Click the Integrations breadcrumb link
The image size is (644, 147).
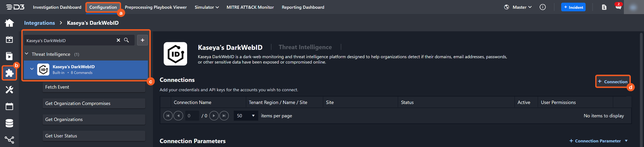click(x=40, y=23)
